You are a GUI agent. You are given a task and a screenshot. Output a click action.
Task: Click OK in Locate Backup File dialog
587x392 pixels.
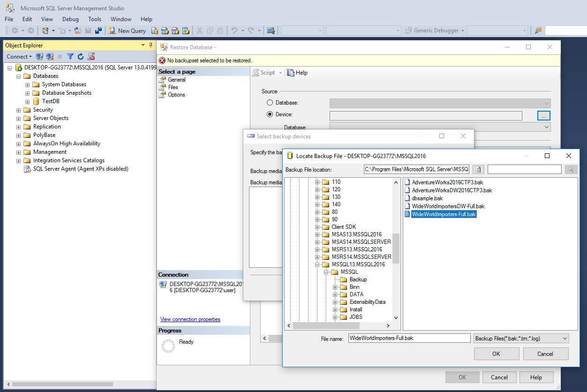496,354
